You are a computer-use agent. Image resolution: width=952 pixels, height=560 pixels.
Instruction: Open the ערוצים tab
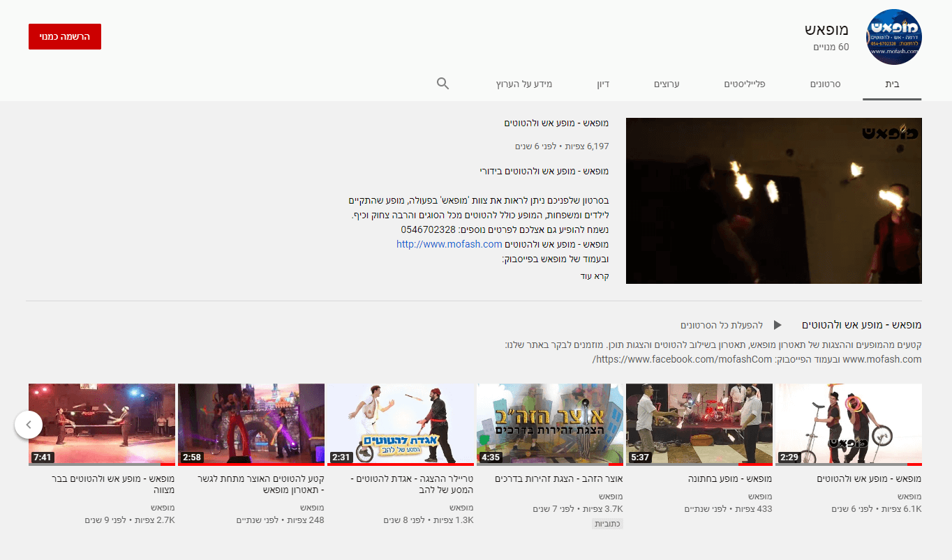coord(667,84)
